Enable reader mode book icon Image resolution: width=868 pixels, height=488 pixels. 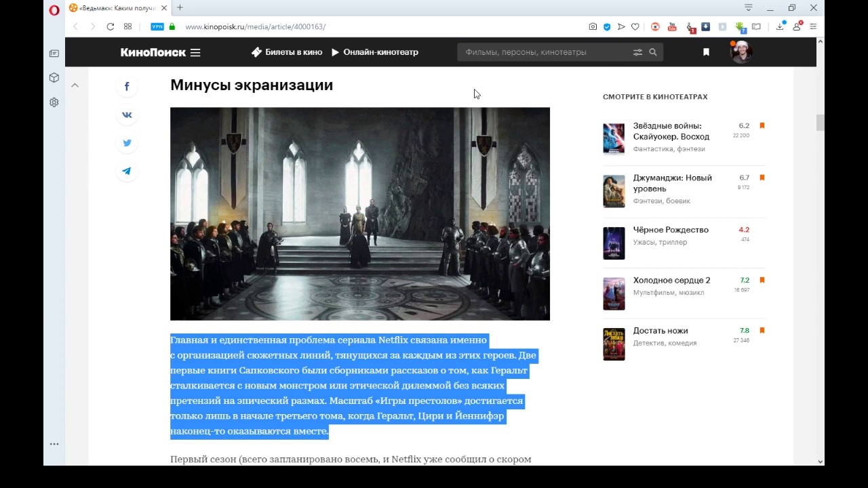pos(756,26)
